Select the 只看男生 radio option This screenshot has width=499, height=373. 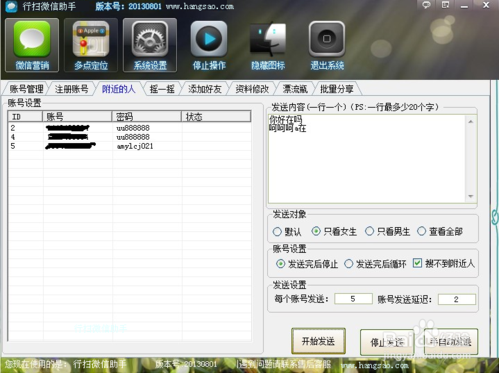387,231
